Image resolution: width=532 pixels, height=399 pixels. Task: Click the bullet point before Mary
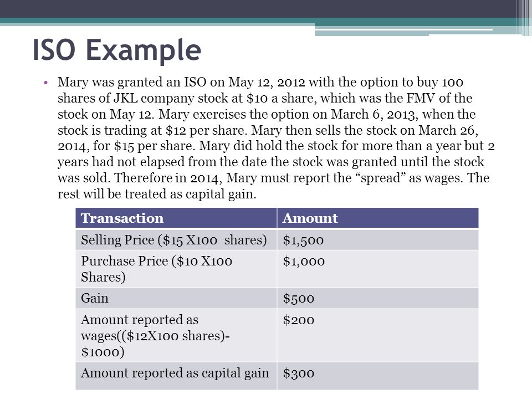(46, 83)
